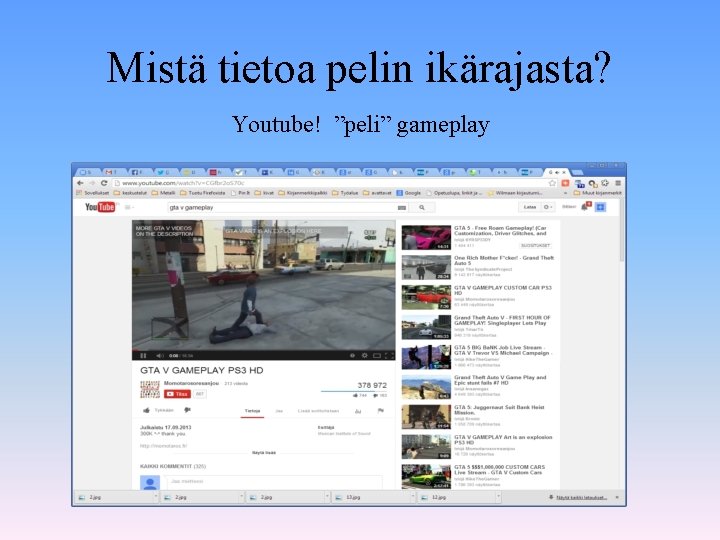The image size is (720, 540).
Task: Close the downloads bar with the X
Action: click(617, 497)
